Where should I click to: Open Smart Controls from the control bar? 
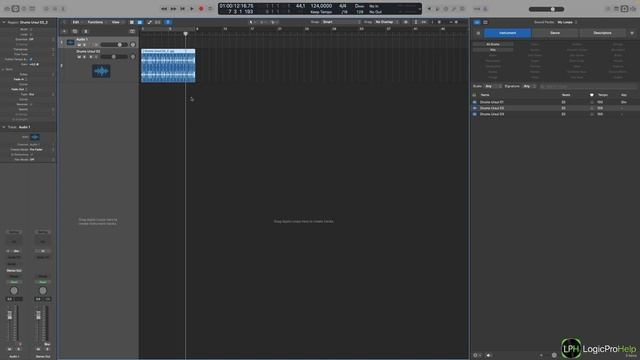pyautogui.click(x=46, y=9)
